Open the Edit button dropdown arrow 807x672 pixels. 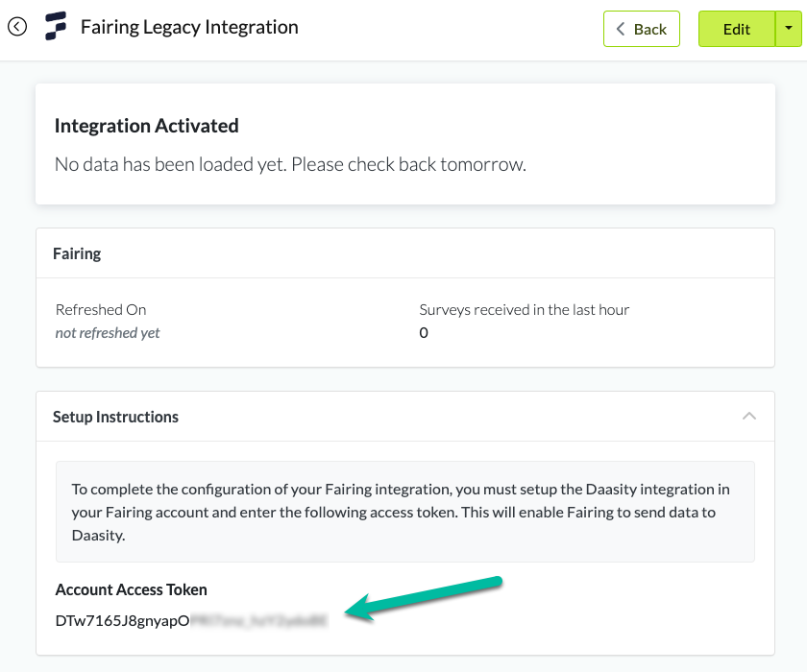(788, 29)
